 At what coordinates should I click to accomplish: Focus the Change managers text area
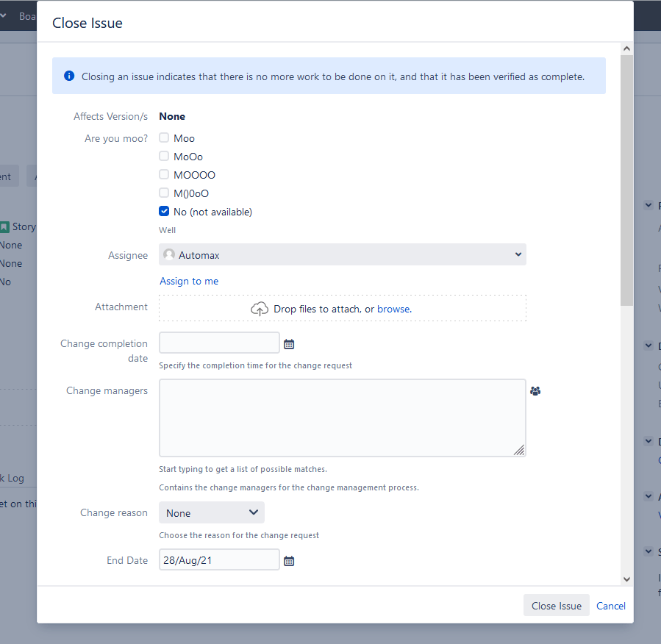tap(342, 418)
